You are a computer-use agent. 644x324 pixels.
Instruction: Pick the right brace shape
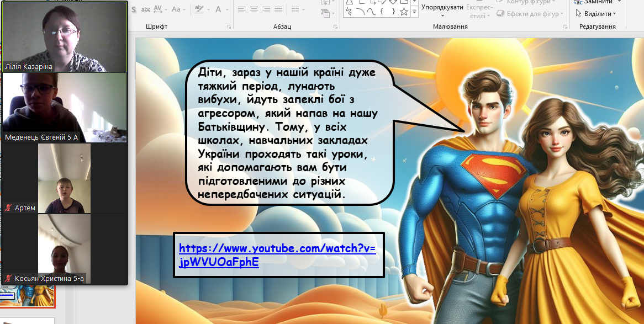[393, 12]
